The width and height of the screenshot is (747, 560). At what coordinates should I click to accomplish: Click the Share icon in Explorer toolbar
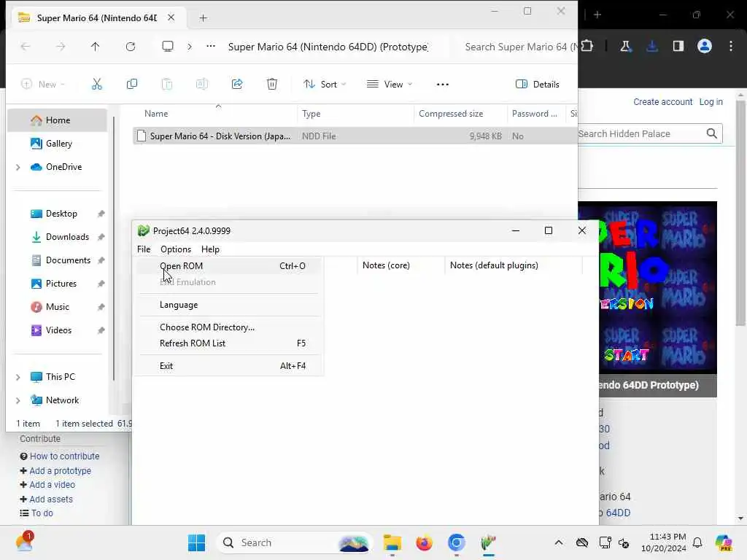point(237,85)
